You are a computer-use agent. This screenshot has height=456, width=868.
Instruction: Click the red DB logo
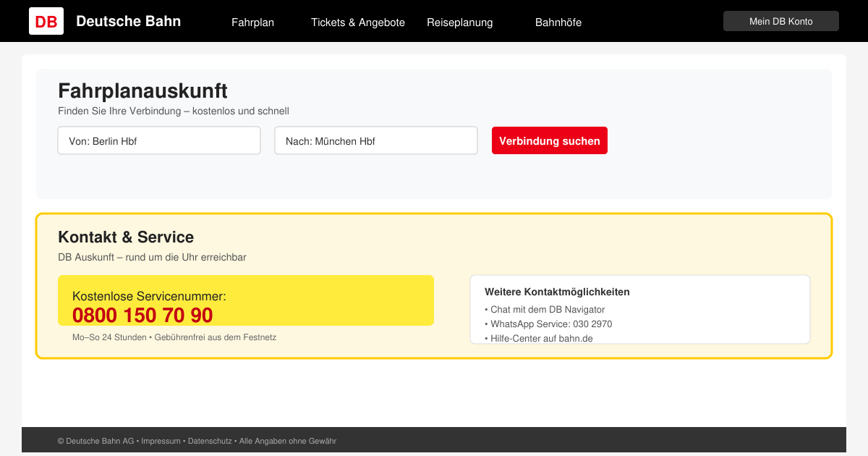coord(46,21)
